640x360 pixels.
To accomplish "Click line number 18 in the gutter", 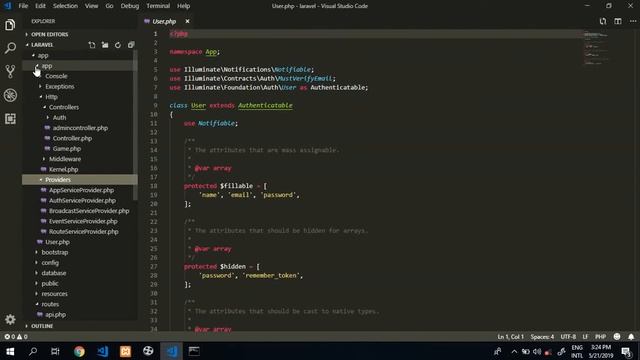I will [x=153, y=186].
